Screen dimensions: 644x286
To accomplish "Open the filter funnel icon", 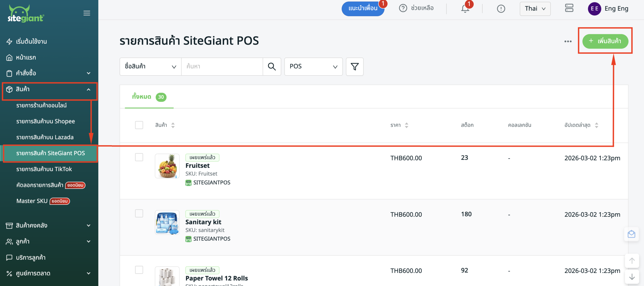I will coord(354,67).
